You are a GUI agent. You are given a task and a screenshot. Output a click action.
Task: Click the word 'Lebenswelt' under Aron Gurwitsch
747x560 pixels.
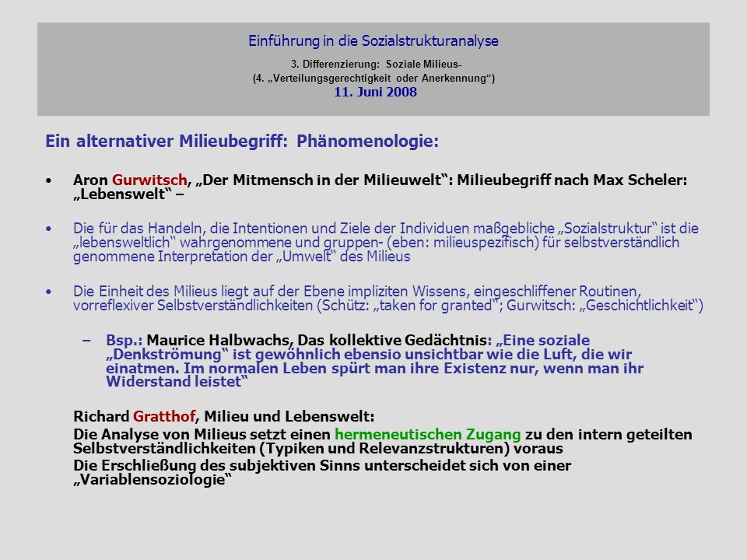coord(122,194)
